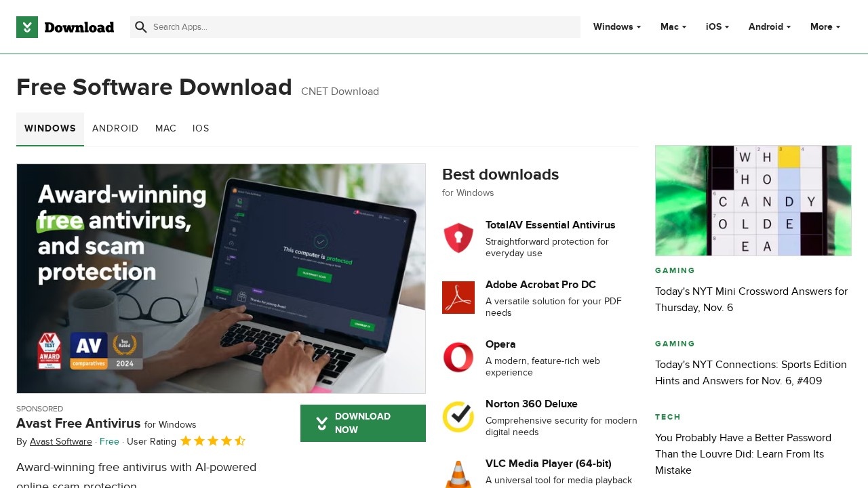Open the iOS dropdown menu
Viewport: 868px width, 488px height.
(717, 27)
